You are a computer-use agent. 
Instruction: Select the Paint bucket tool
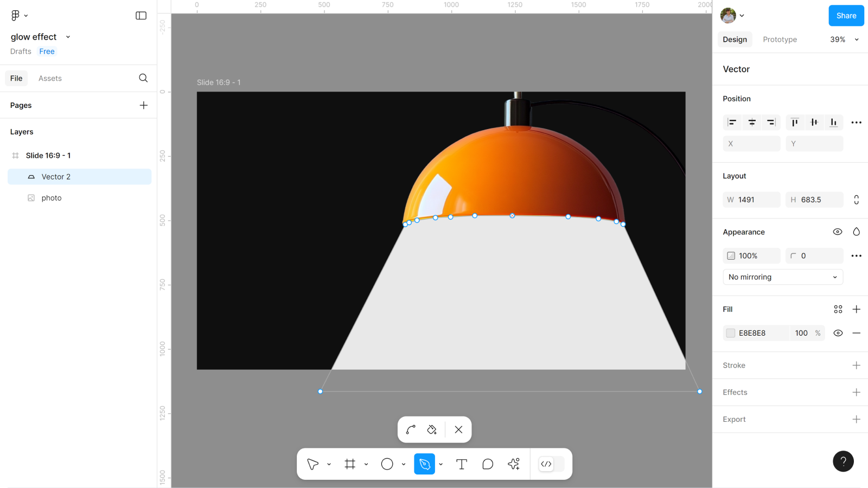432,429
